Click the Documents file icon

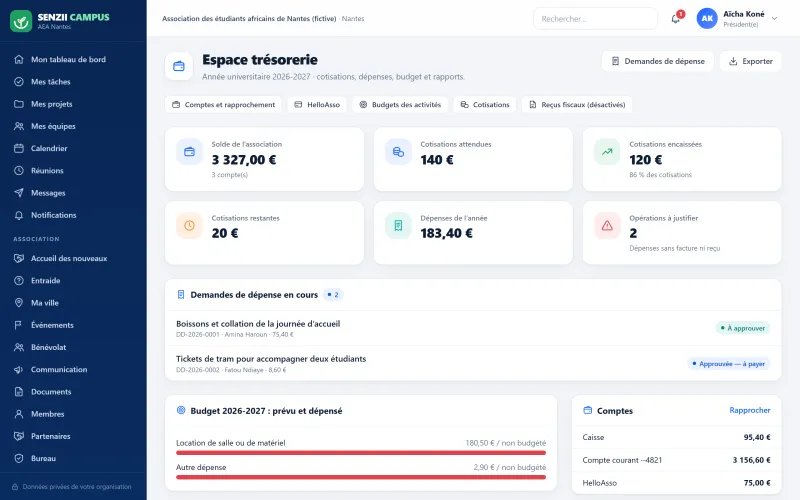click(x=19, y=392)
